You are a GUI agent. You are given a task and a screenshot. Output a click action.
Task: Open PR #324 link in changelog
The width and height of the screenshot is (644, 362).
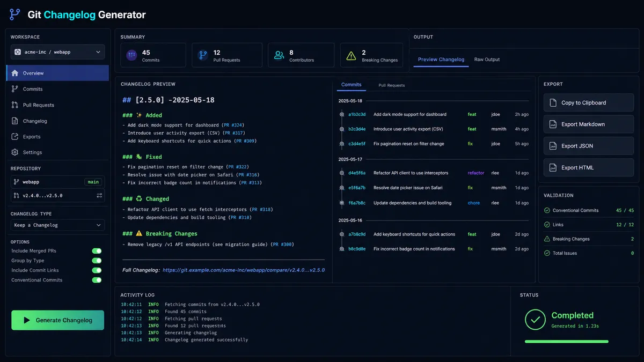232,125
